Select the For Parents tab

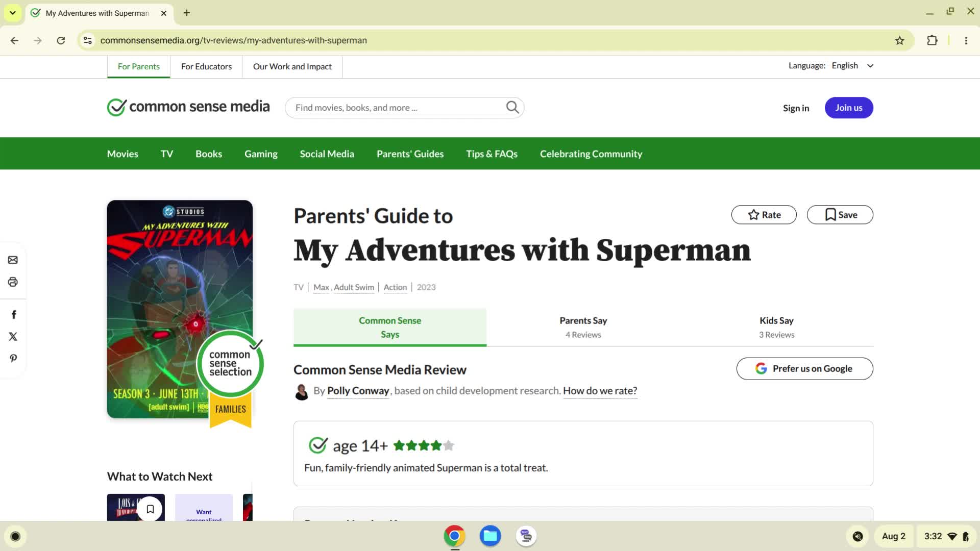(x=138, y=66)
